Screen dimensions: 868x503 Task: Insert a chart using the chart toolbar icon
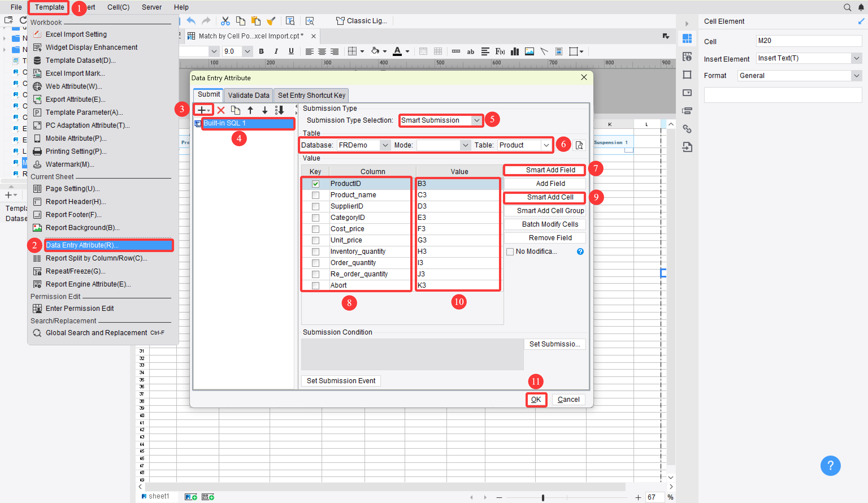pyautogui.click(x=515, y=51)
